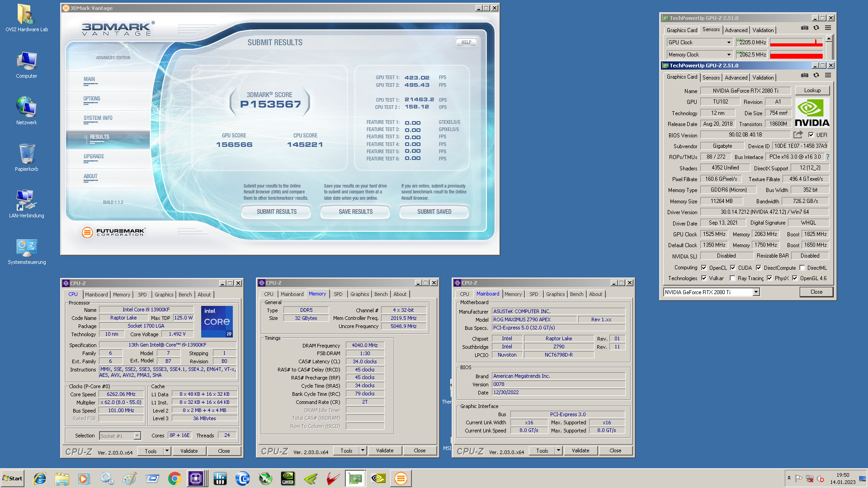This screenshot has height=488, width=868.
Task: Open the Systemsteuerung desktop icon
Action: click(x=26, y=251)
